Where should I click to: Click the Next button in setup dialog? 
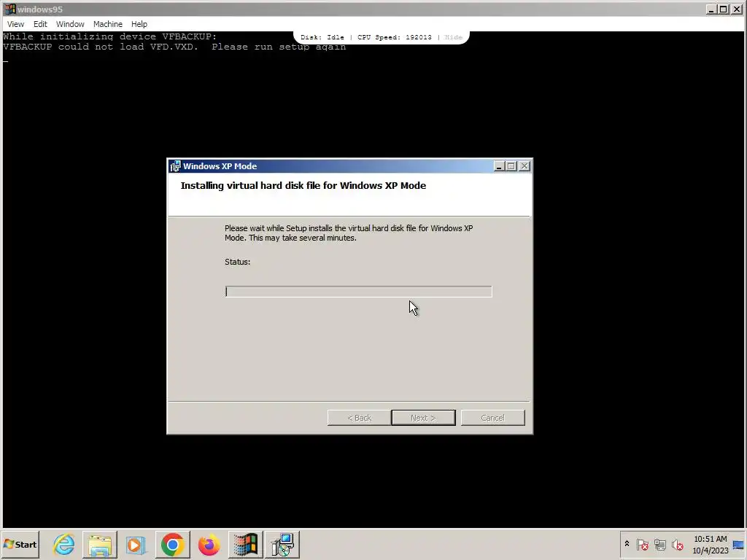(x=423, y=418)
